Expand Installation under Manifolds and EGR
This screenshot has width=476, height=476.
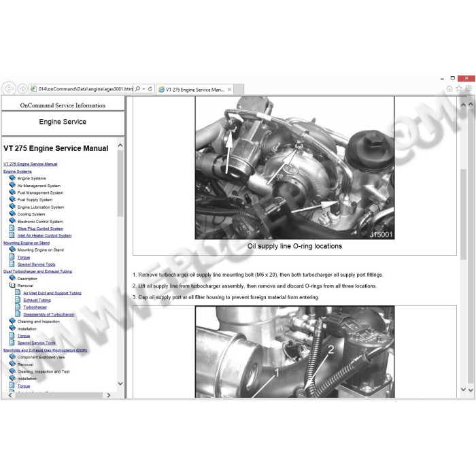pos(12,378)
